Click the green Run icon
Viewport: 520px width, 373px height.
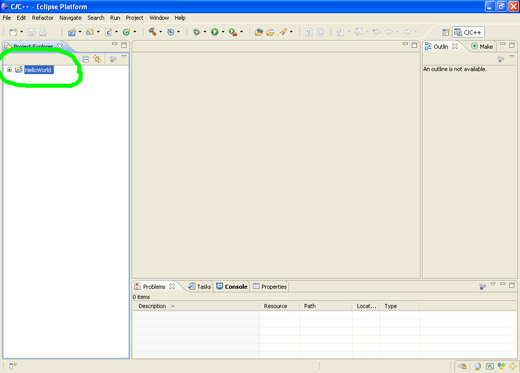pos(215,32)
